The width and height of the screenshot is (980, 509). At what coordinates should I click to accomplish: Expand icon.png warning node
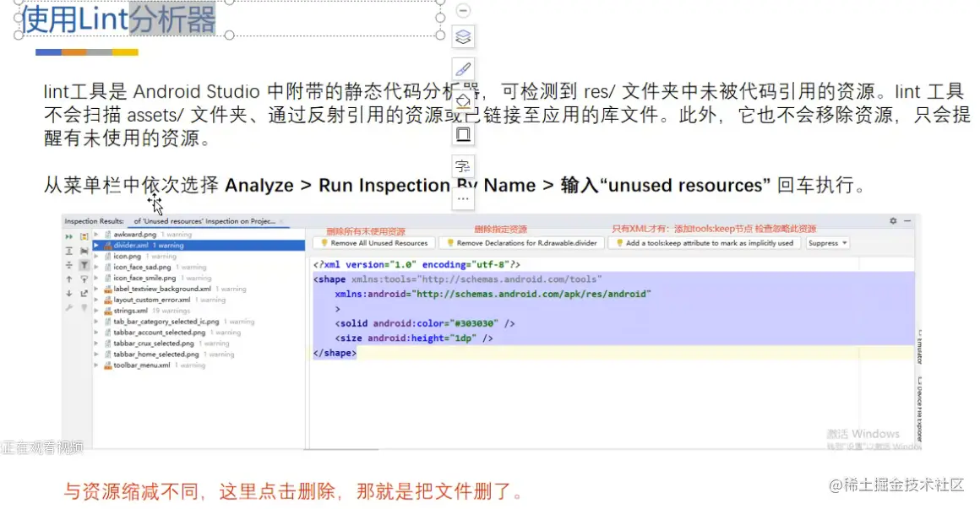click(x=96, y=256)
